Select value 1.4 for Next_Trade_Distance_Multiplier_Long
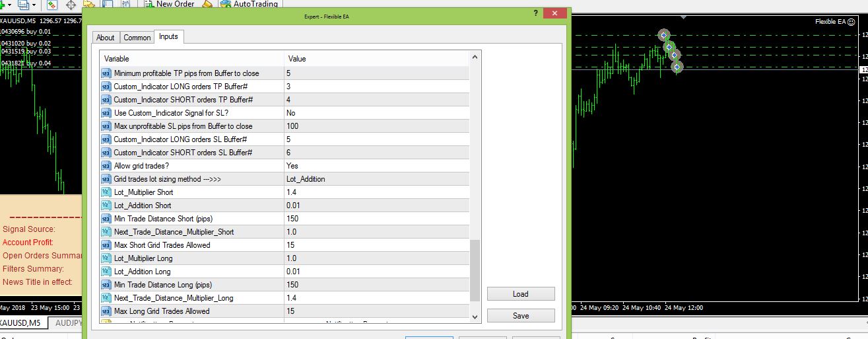 [x=376, y=298]
